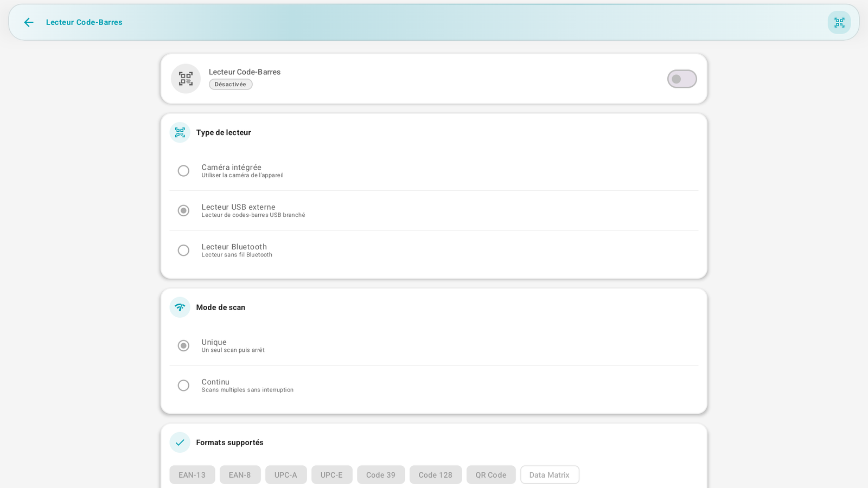Click the Formats supportés checkmark icon
This screenshot has width=868, height=488.
coord(180,442)
